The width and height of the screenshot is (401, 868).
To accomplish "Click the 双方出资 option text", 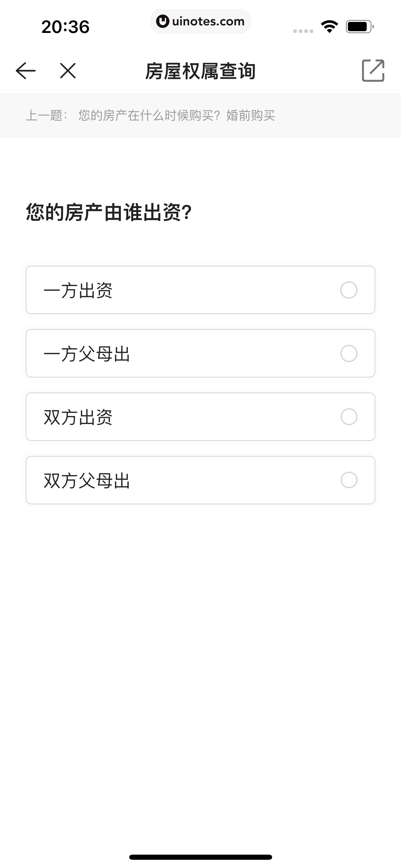I will pyautogui.click(x=78, y=418).
